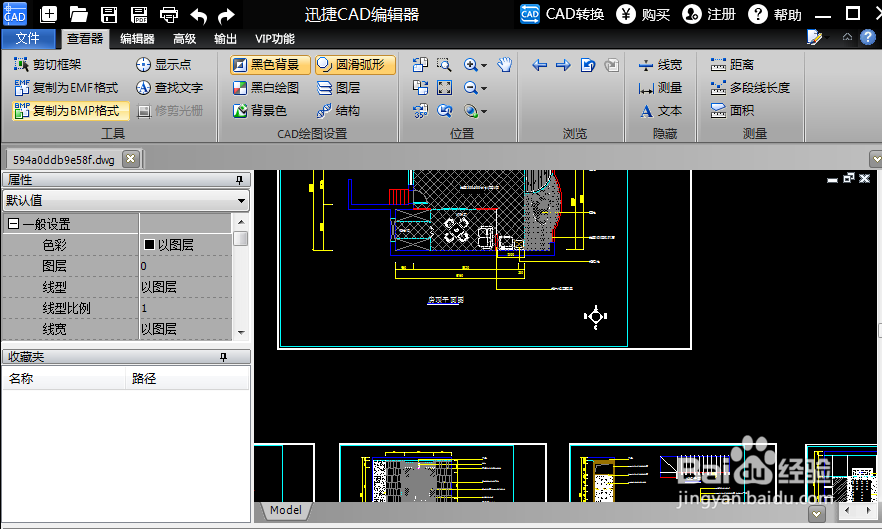The height and width of the screenshot is (529, 882).
Task: Go back with the left arrow
Action: (539, 65)
